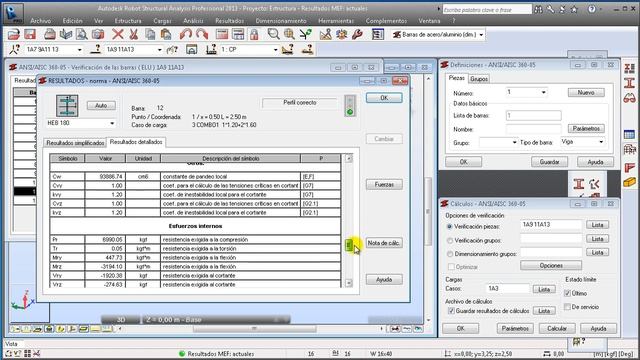Open node selection dropdown 1A7 9A11 13
The width and height of the screenshot is (640, 360).
click(80, 50)
